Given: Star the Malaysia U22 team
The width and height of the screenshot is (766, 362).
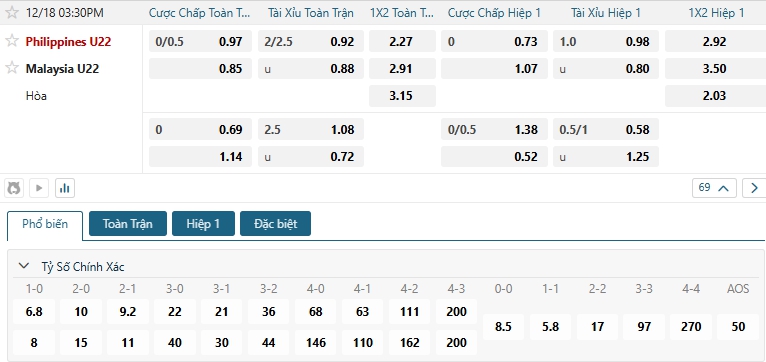Looking at the screenshot, I should click(11, 68).
